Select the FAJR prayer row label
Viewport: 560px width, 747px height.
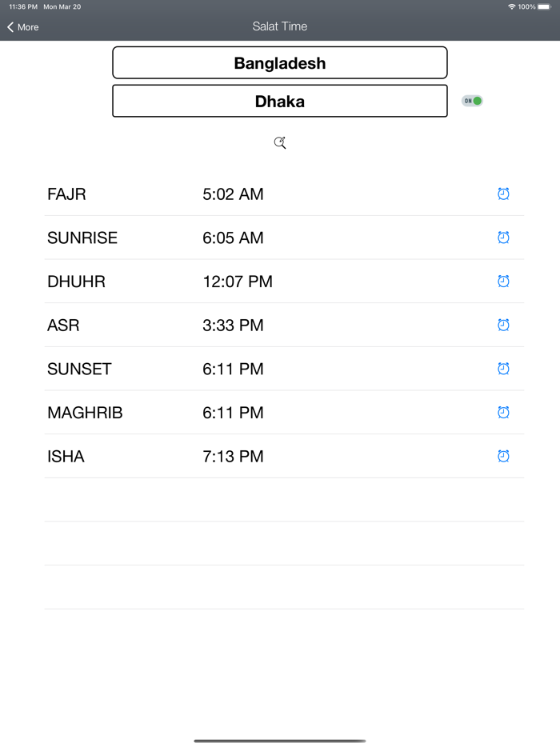coord(66,194)
